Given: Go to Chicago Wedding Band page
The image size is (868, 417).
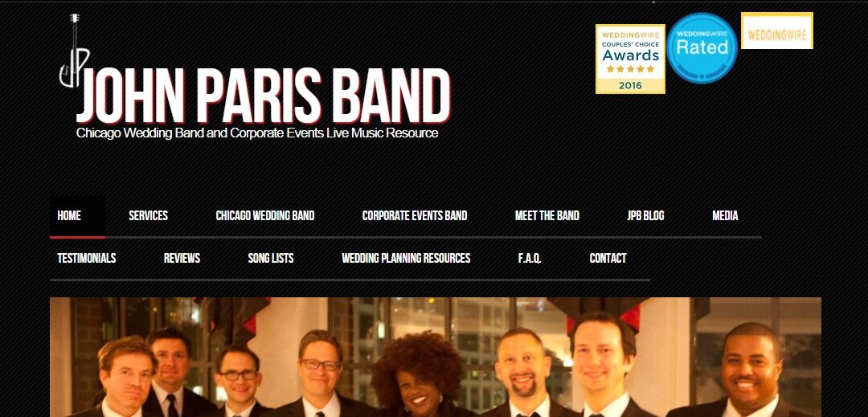Looking at the screenshot, I should (x=265, y=215).
